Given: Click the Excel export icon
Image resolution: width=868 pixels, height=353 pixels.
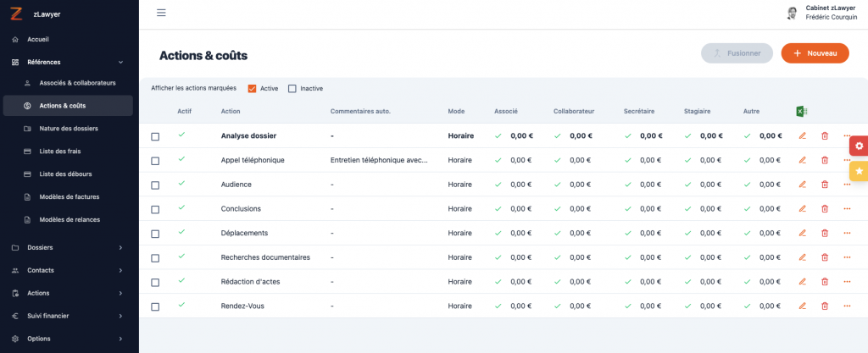Looking at the screenshot, I should (x=801, y=112).
